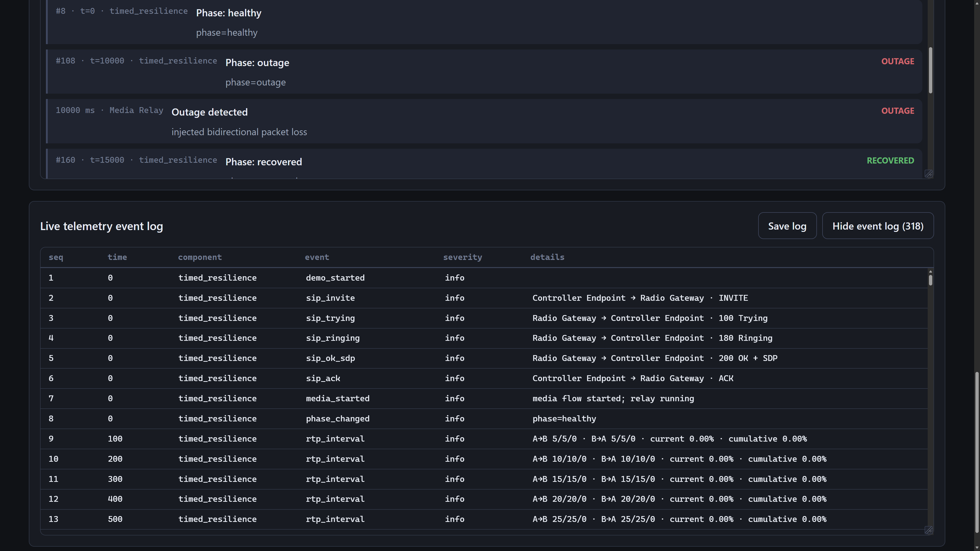This screenshot has height=551, width=980.
Task: Click the timeline panel scrollbar thumb
Action: pos(930,70)
